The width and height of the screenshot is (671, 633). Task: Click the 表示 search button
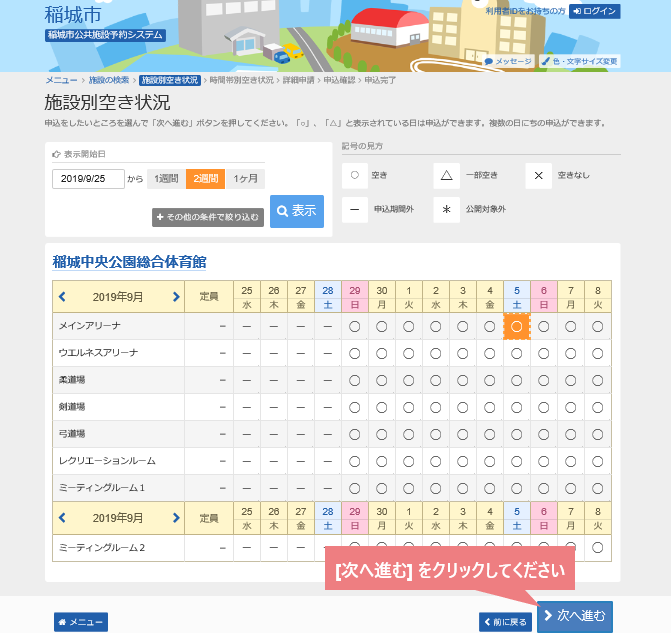(x=297, y=211)
